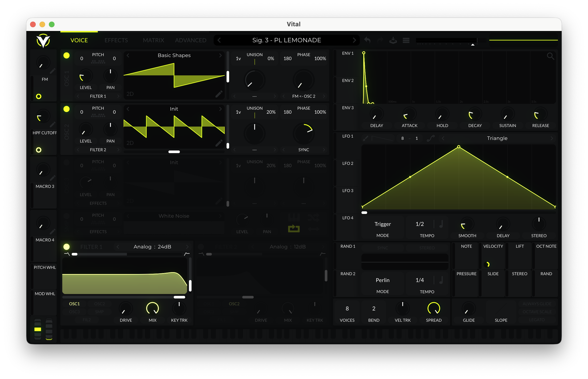Open OSC 1 FILTER 1 routing selector
588x379 pixels.
[x=98, y=96]
